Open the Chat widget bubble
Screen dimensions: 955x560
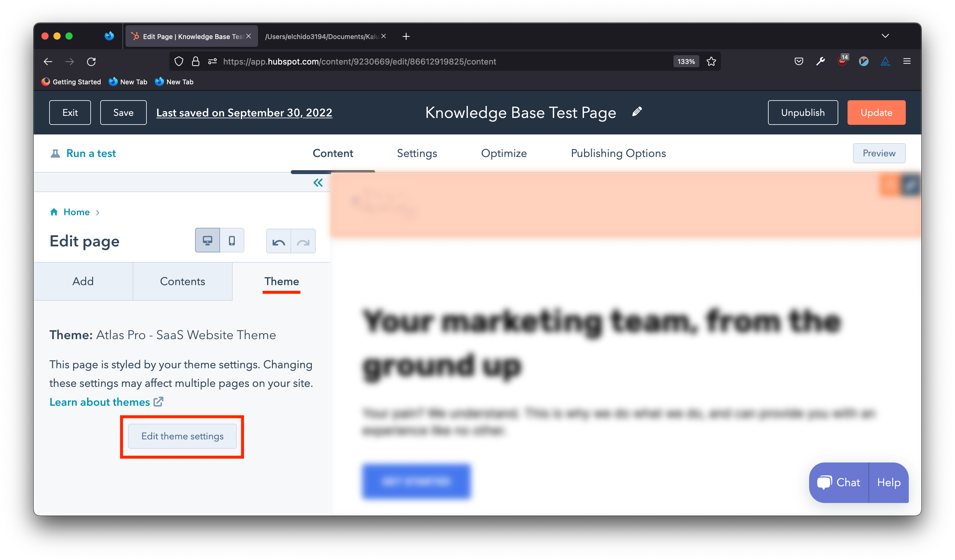(x=839, y=482)
